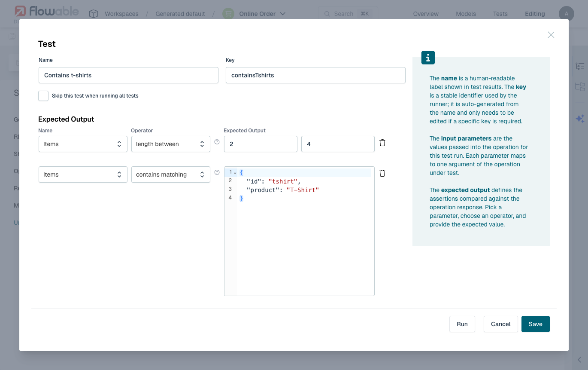Collapse the right sidebar chevron at bottom
The image size is (588, 370).
click(x=579, y=360)
